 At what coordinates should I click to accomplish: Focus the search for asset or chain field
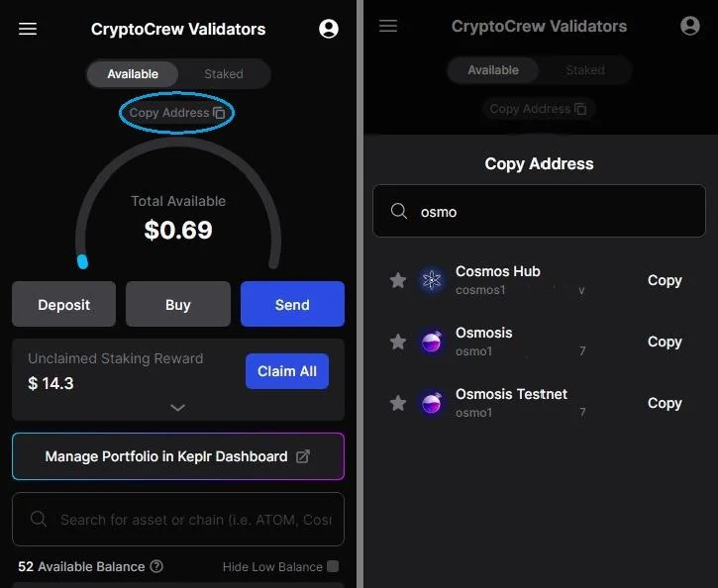pos(178,520)
